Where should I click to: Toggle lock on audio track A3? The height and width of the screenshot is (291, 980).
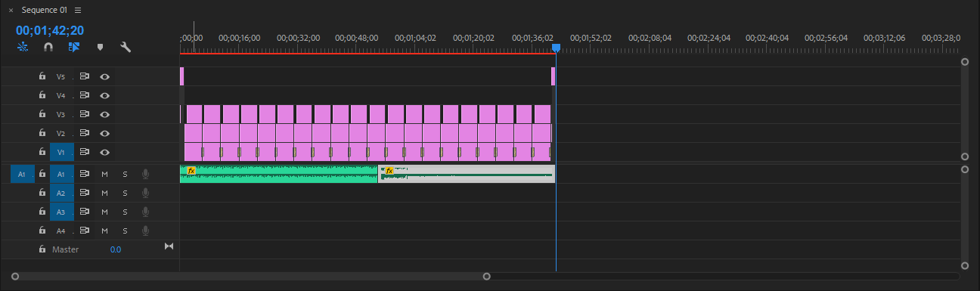(42, 212)
